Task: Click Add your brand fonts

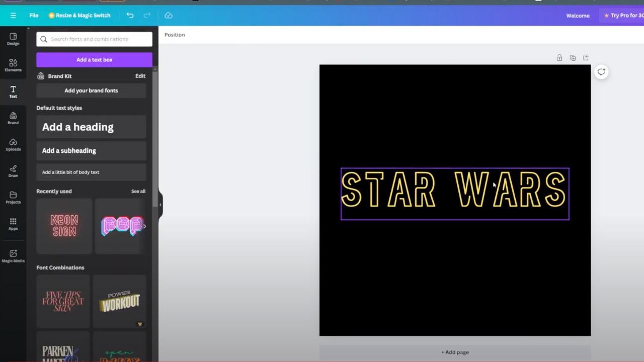Action: (x=91, y=90)
